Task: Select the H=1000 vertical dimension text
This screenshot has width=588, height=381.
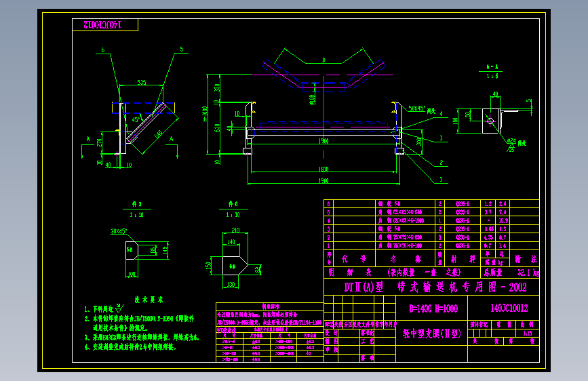Action: (205, 114)
